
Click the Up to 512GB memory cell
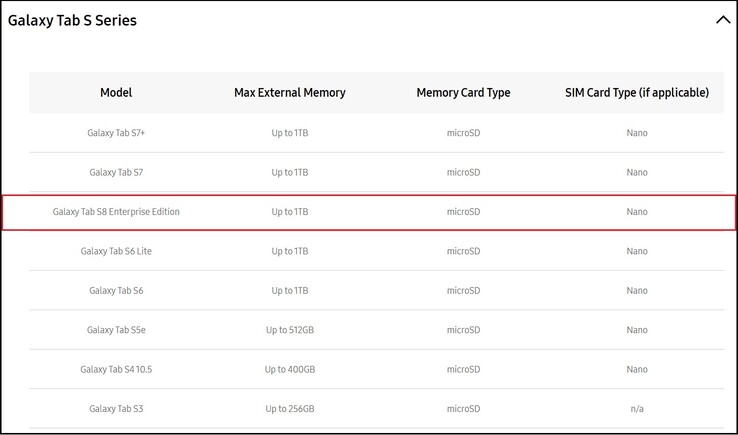[x=290, y=330]
